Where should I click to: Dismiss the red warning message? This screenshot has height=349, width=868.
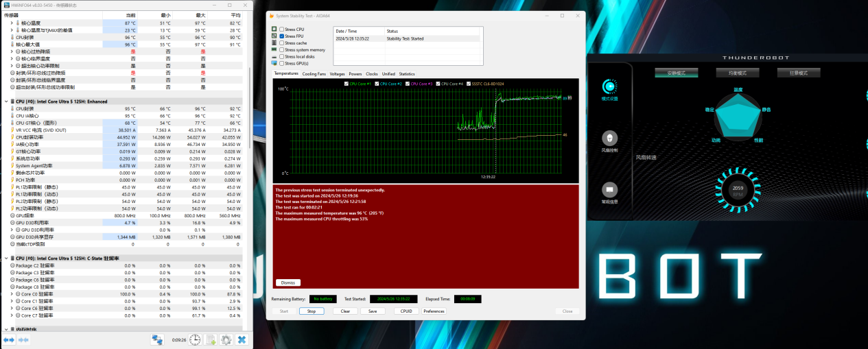(288, 282)
